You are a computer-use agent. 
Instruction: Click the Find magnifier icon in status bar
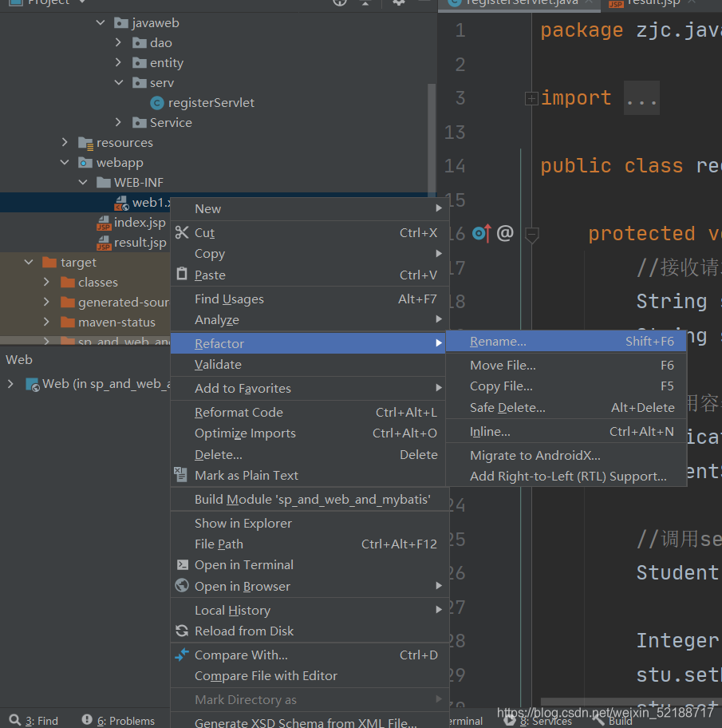15,720
